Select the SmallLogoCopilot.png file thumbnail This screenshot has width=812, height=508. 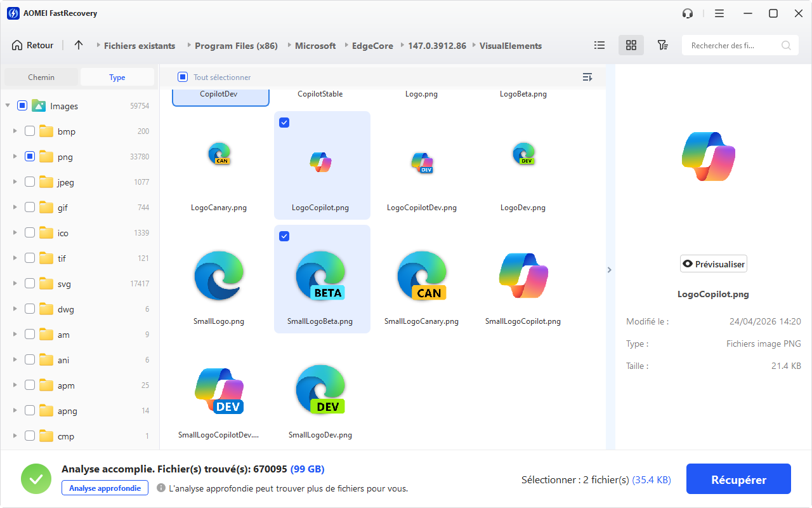pyautogui.click(x=523, y=276)
